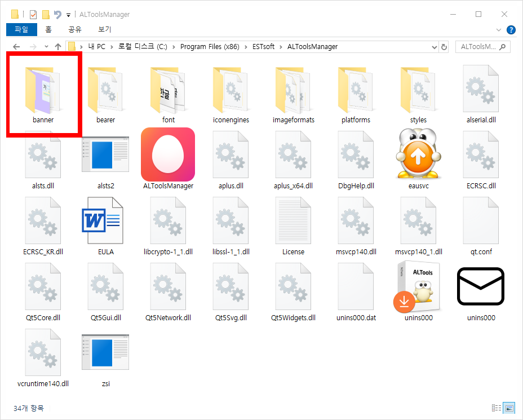
Task: Open the quick access toolbar customize dropdown
Action: click(68, 15)
